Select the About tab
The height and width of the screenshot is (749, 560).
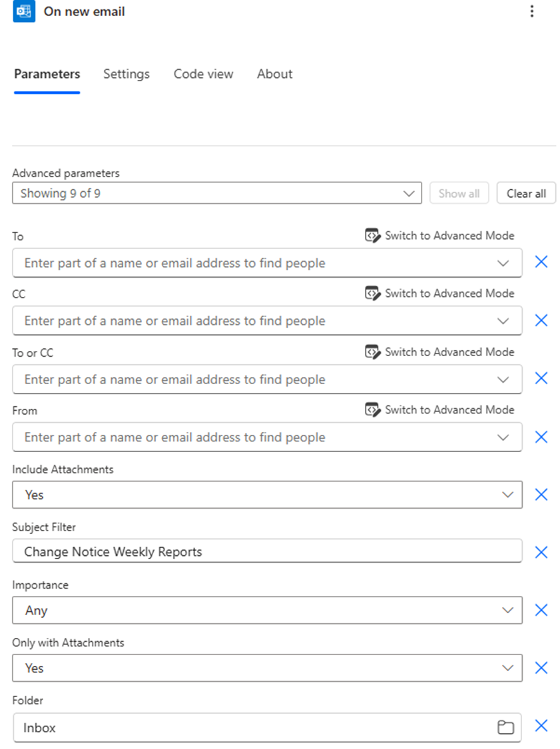pyautogui.click(x=274, y=74)
